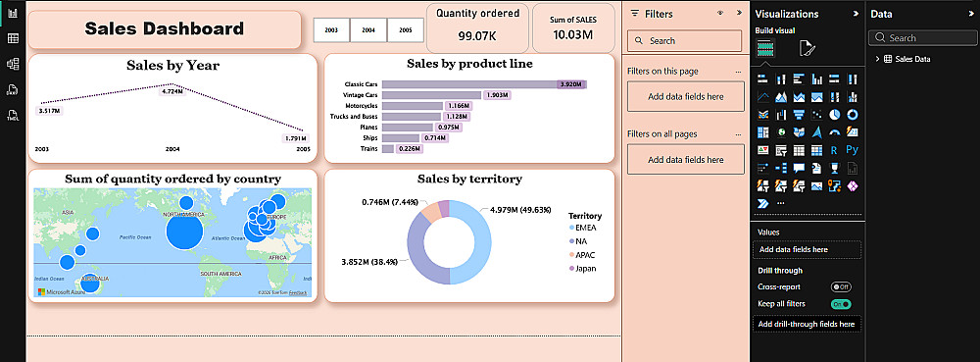Switch to Build visual fields tab

765,48
